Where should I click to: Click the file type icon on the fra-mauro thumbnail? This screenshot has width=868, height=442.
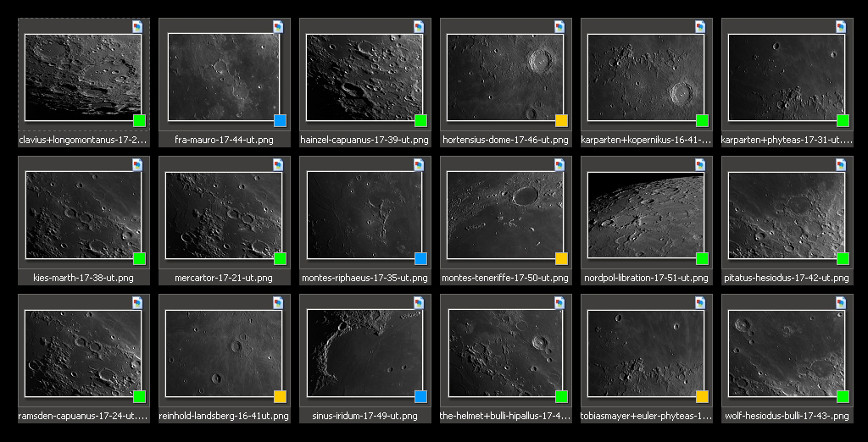tap(278, 26)
